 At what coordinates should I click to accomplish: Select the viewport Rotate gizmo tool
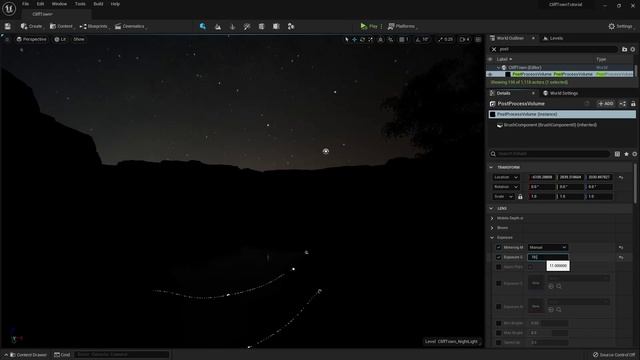point(362,40)
